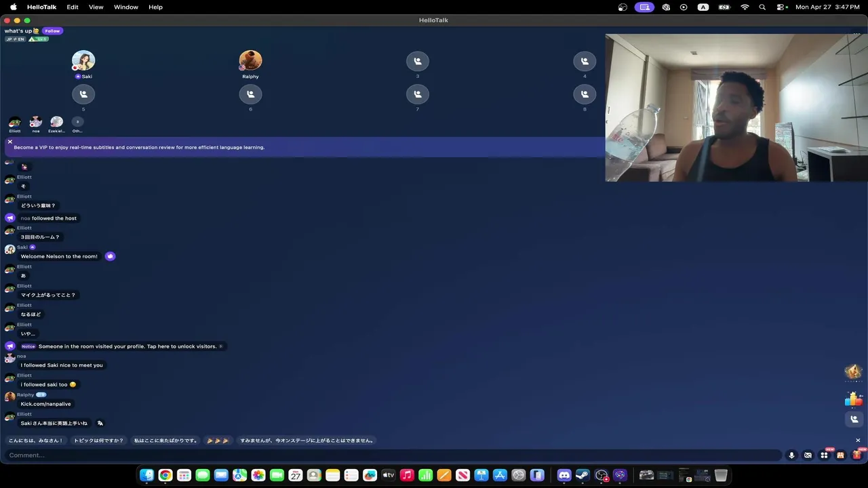The width and height of the screenshot is (868, 488).
Task: Click the battery status icon
Action: point(724,7)
